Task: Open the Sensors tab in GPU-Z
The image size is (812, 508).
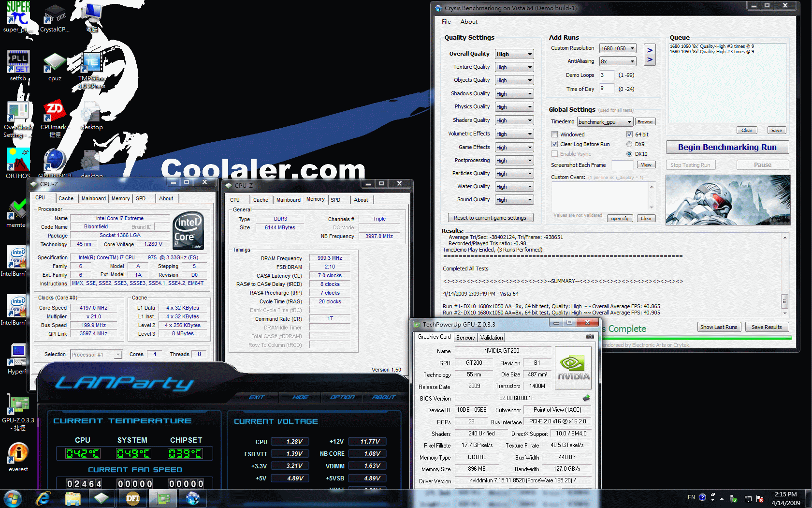Action: click(x=465, y=338)
